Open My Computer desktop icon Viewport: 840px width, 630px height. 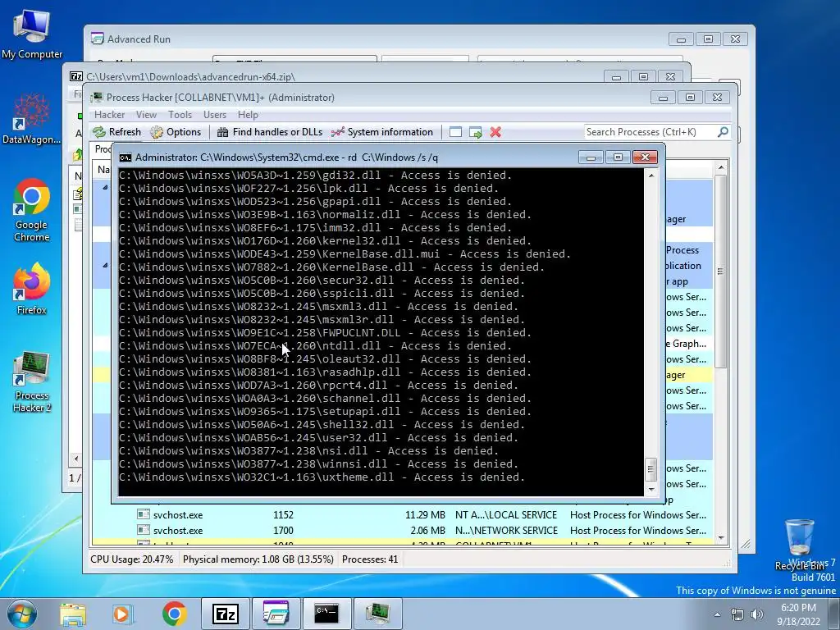32,34
